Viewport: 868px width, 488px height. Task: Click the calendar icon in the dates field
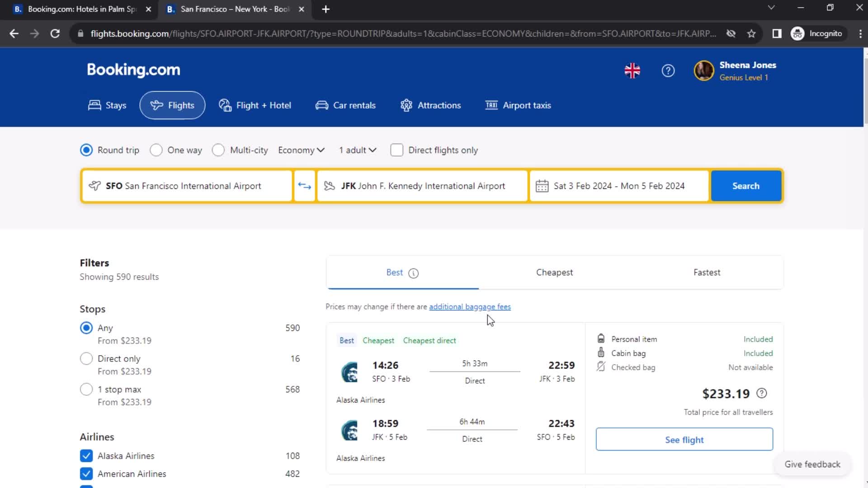click(x=542, y=186)
